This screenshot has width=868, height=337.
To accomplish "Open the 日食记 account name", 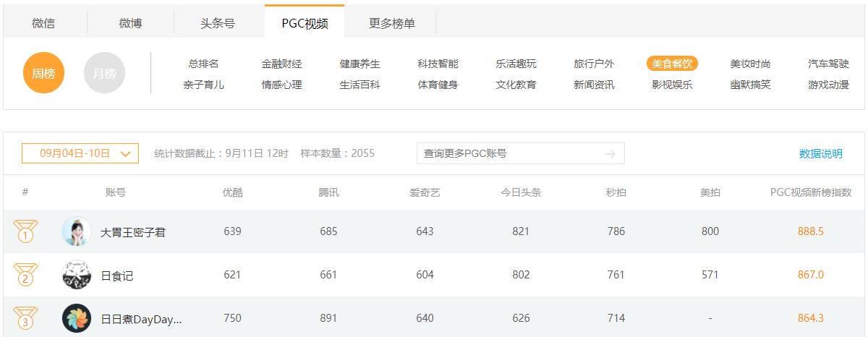I will (x=116, y=276).
